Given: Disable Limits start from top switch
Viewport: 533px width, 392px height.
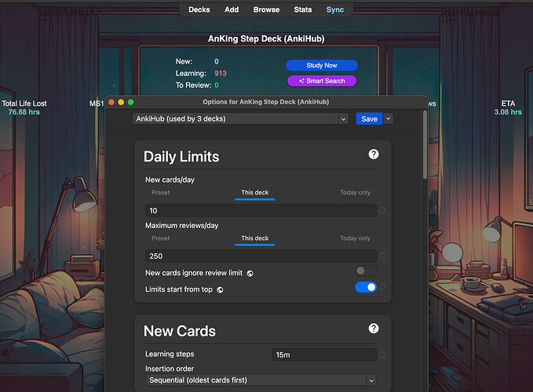Looking at the screenshot, I should [x=365, y=288].
